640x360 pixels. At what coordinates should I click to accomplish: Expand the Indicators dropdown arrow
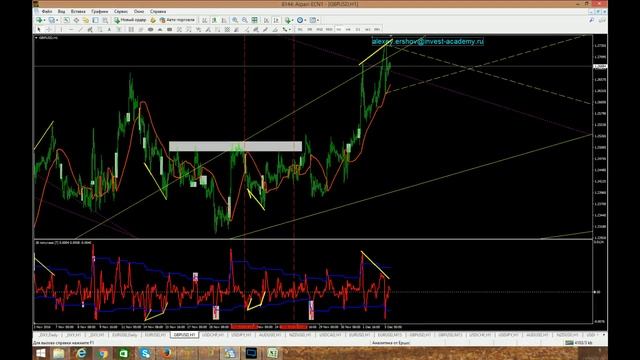[x=293, y=20]
